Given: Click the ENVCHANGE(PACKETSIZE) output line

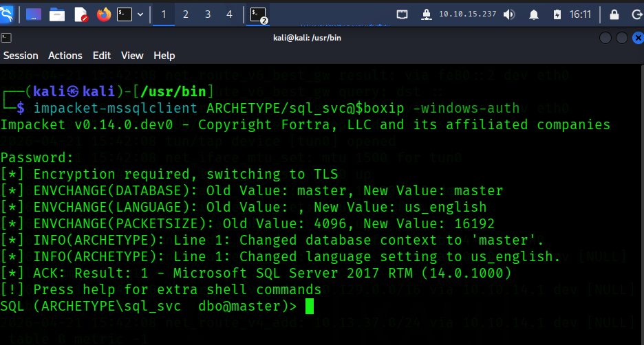Looking at the screenshot, I should pyautogui.click(x=248, y=223).
